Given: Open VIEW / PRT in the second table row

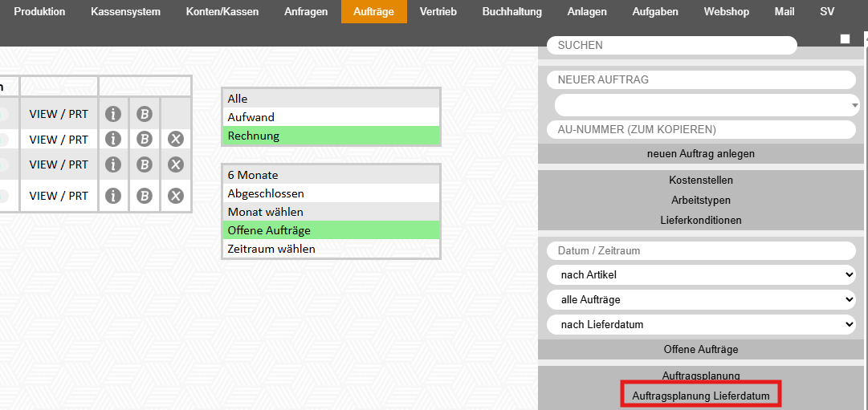Looking at the screenshot, I should (x=59, y=139).
